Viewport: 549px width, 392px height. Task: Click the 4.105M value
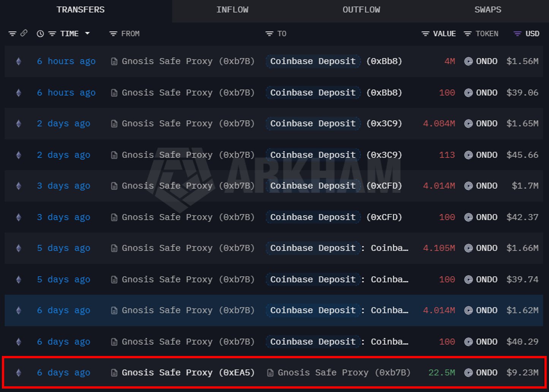[439, 248]
